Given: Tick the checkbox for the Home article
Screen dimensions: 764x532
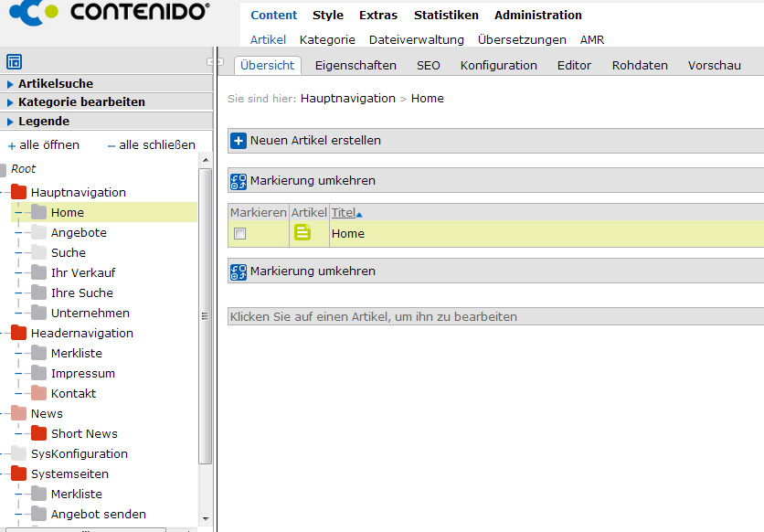Looking at the screenshot, I should point(240,234).
